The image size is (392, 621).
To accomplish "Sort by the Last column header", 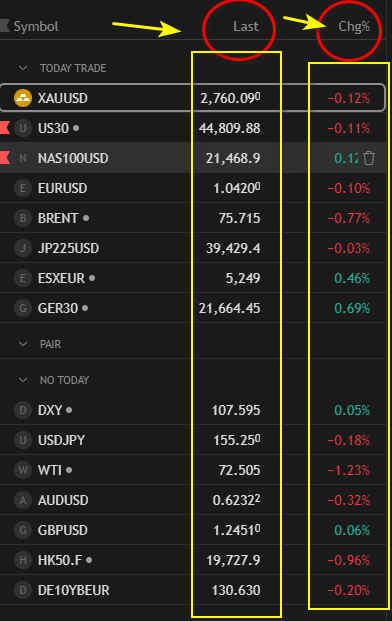I will click(x=246, y=26).
